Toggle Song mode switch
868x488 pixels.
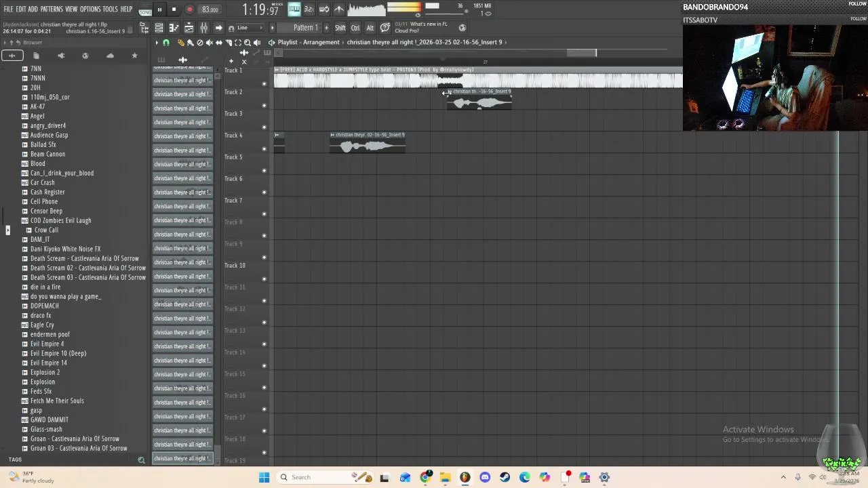tap(145, 10)
